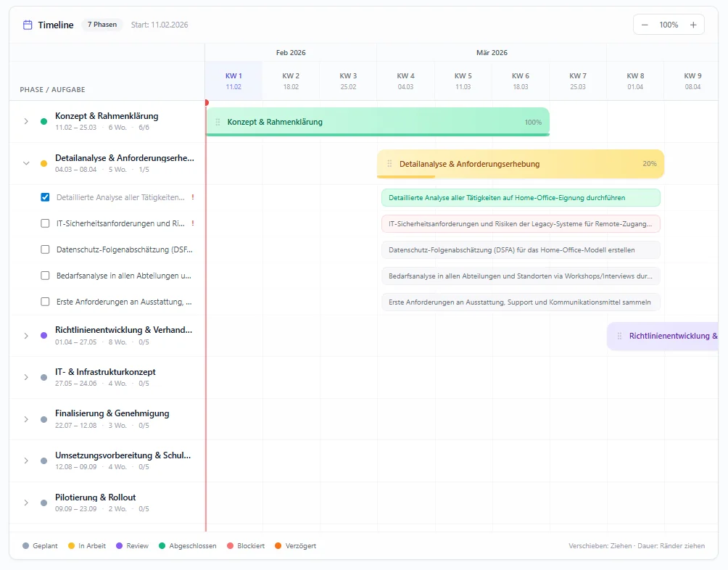
Task: Click the 7 Phasen badge
Action: [102, 24]
